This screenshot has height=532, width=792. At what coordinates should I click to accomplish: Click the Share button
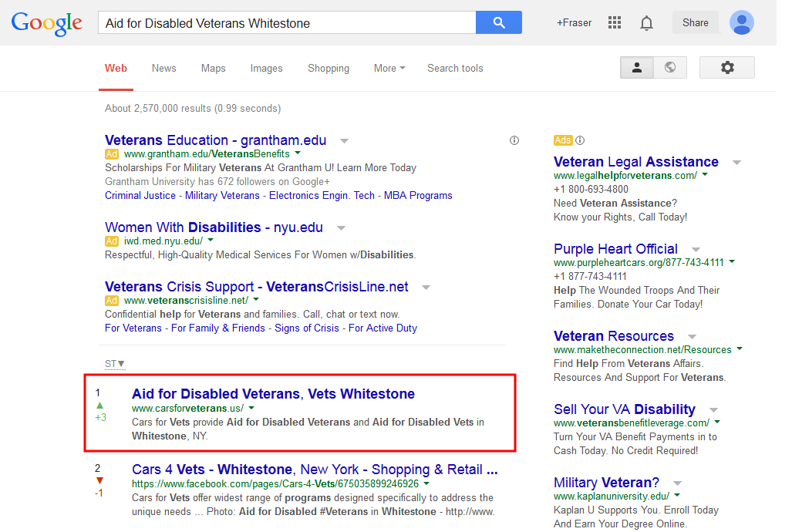[x=695, y=22]
